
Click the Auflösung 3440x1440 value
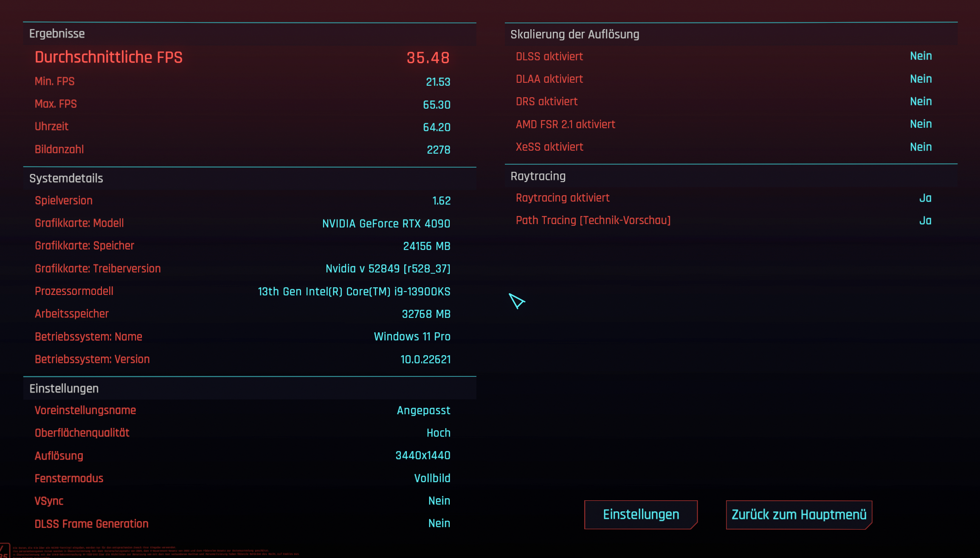point(422,455)
